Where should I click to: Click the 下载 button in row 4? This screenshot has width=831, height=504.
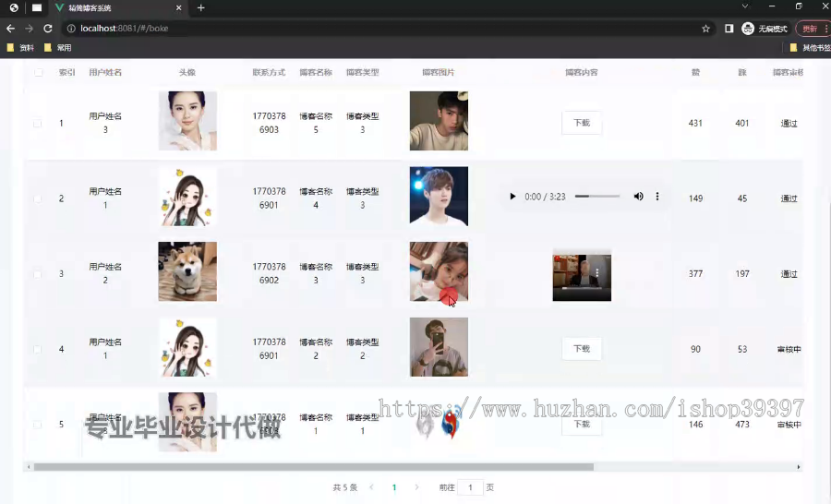click(582, 349)
